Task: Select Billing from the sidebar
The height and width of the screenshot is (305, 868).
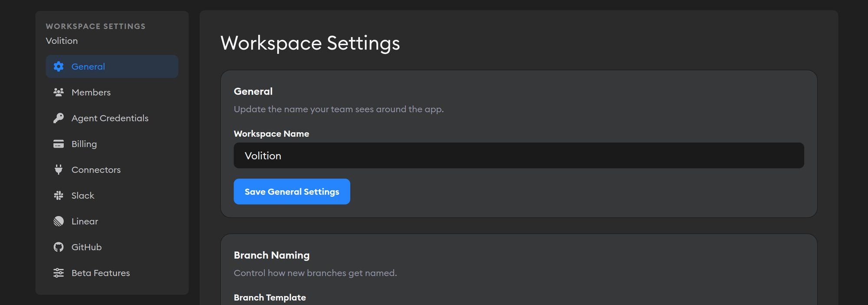Action: [112, 144]
